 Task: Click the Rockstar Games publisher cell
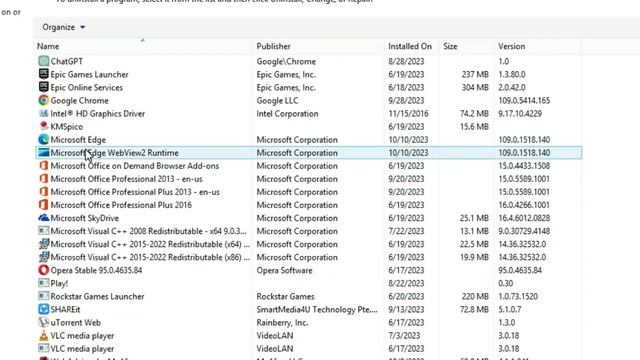click(285, 296)
